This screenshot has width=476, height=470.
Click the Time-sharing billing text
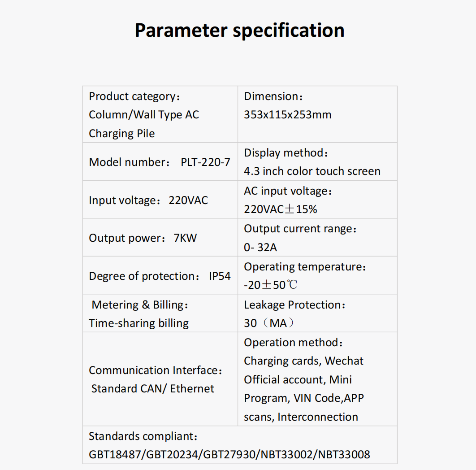pos(139,323)
